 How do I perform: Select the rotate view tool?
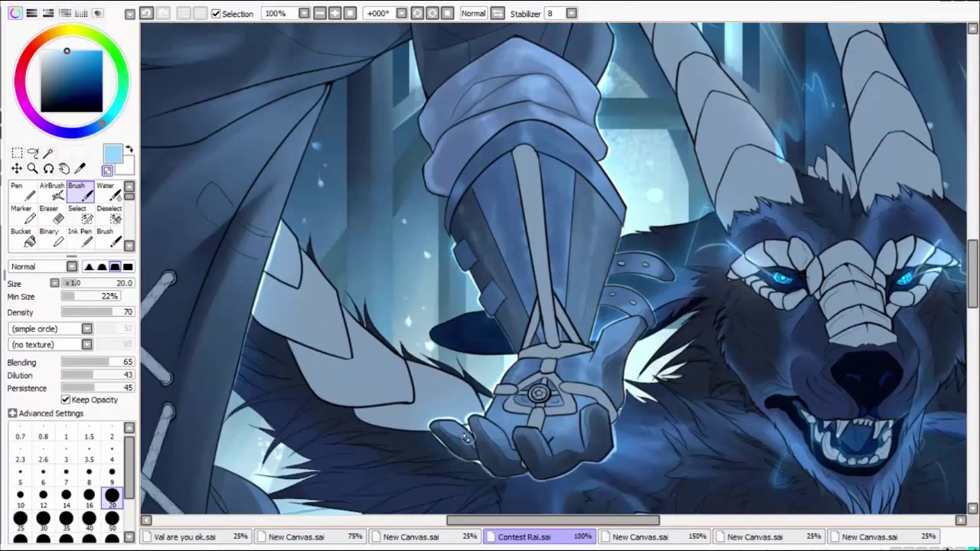coord(48,168)
